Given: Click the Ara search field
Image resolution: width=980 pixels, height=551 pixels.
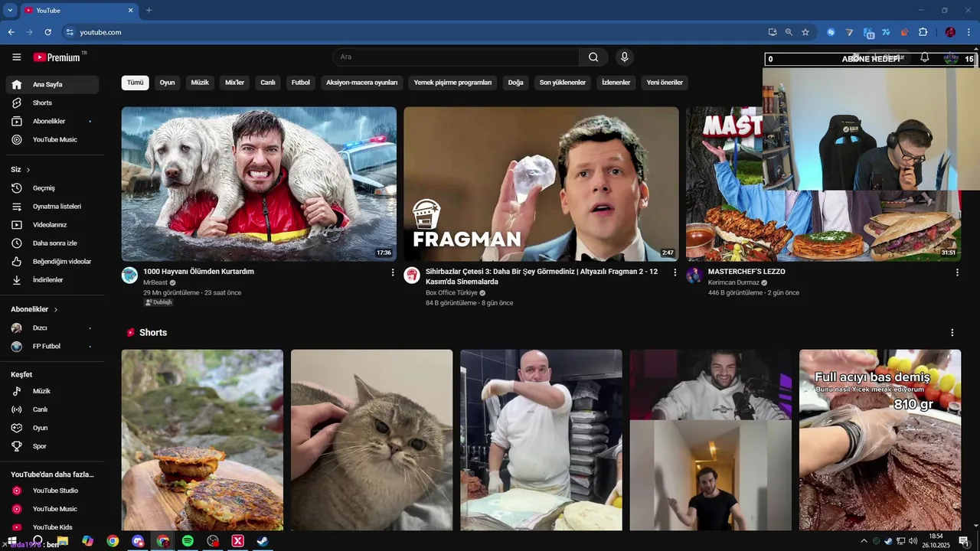Looking at the screenshot, I should coord(456,57).
